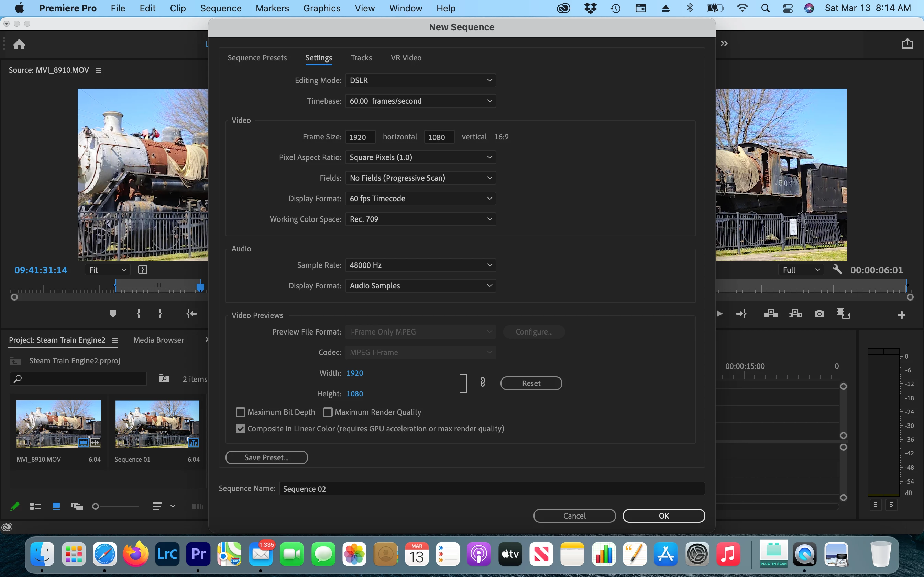Viewport: 924px width, 577px height.
Task: Click the Lift button icon
Action: tap(770, 314)
